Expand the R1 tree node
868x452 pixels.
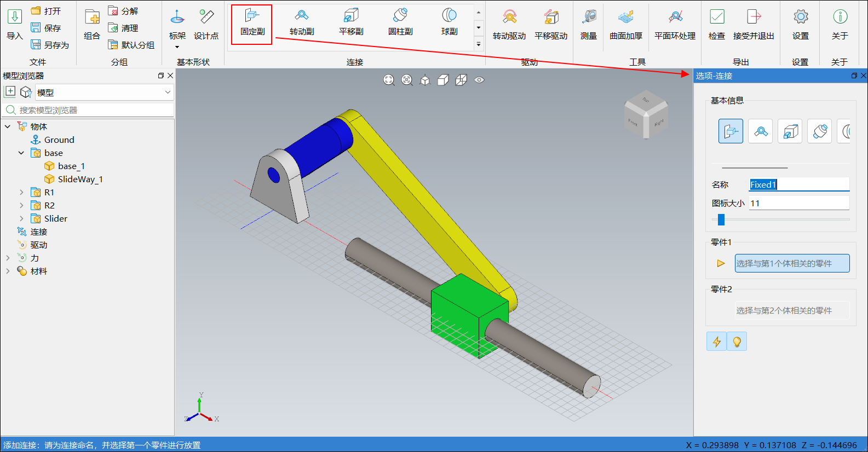(21, 192)
